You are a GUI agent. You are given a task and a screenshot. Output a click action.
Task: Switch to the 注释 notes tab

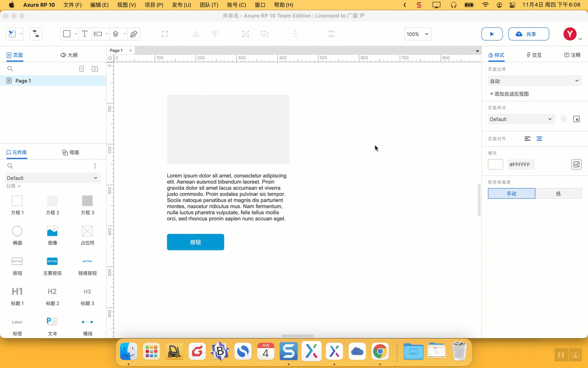[572, 55]
